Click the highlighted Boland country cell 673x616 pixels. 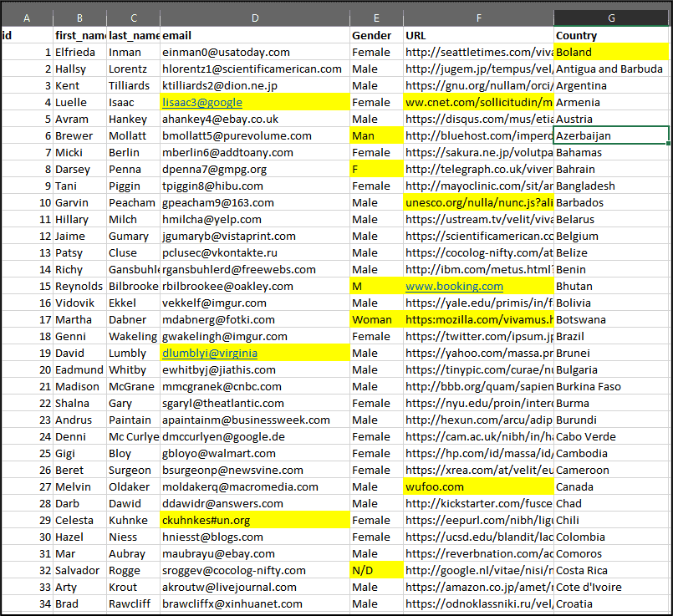point(611,53)
